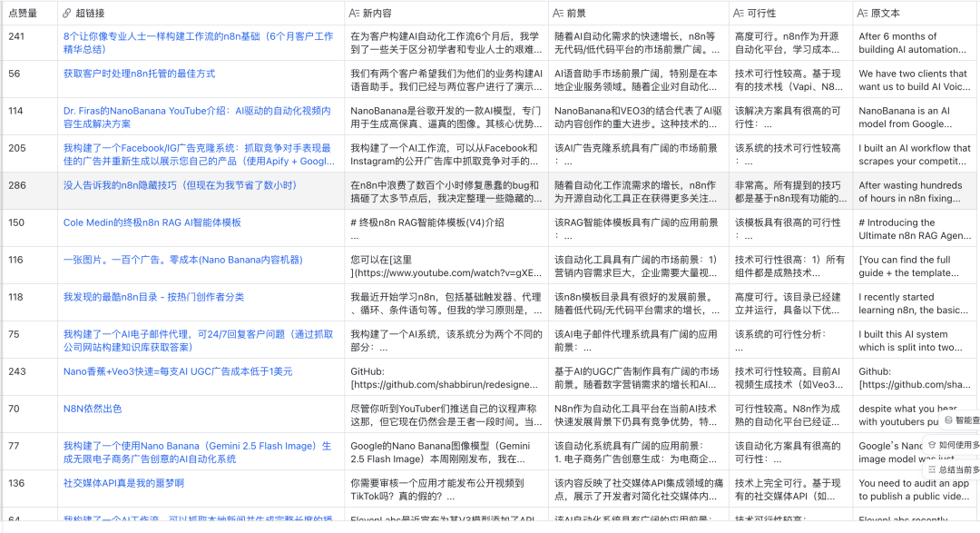This screenshot has height=533, width=980.
Task: Open the 社交媒体API真是我的噩梦啊 link
Action: (x=123, y=483)
